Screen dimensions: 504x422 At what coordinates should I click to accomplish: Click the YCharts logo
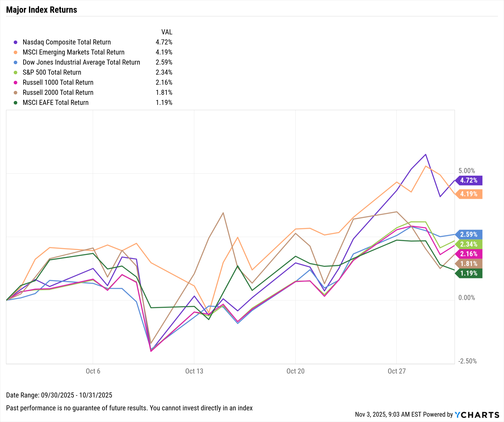[x=477, y=415]
